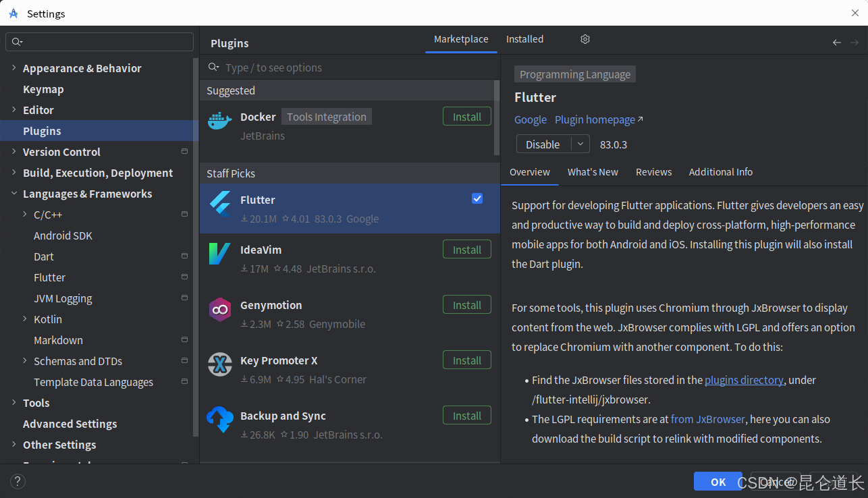Click the Programming Language category tag
868x498 pixels.
point(575,74)
